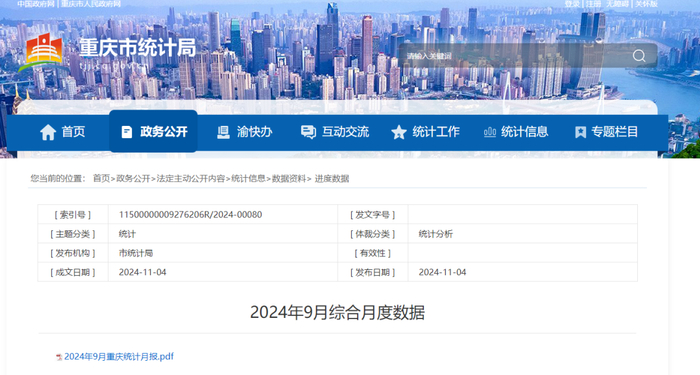Click the 发布机构 label cell

pos(73,253)
